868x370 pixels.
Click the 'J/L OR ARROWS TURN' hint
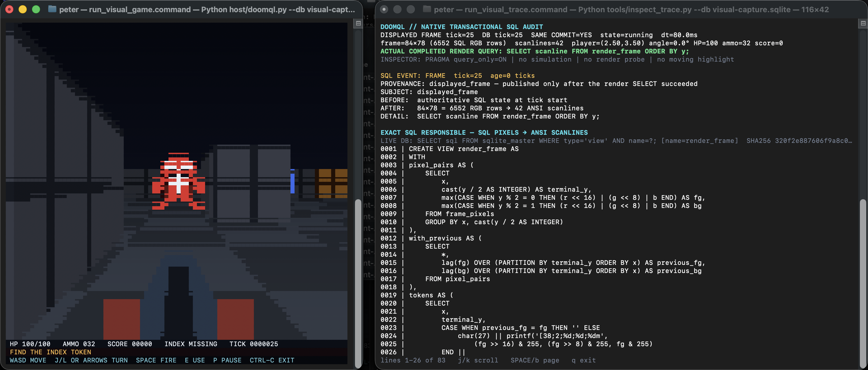[91, 360]
